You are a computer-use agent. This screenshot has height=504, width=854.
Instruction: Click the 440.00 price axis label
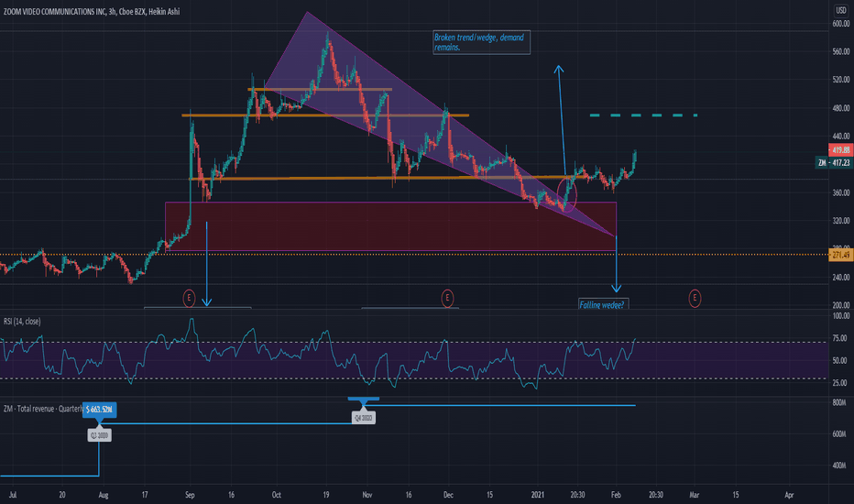tap(840, 137)
